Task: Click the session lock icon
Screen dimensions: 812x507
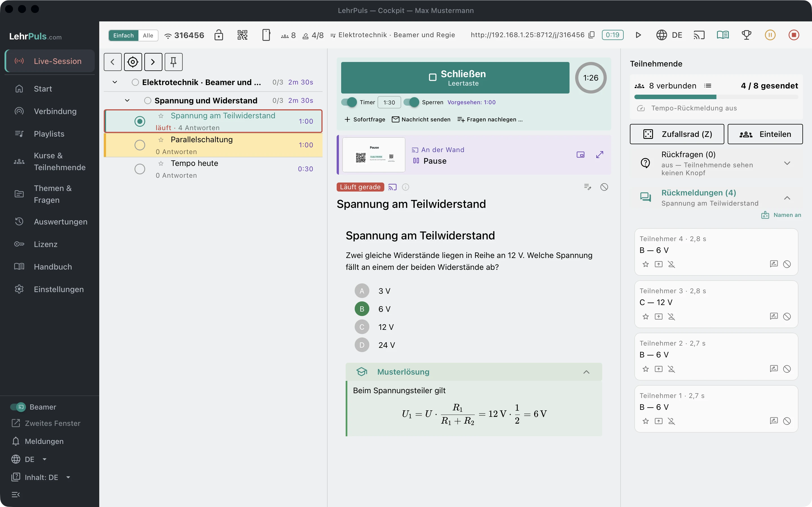Action: click(x=219, y=35)
